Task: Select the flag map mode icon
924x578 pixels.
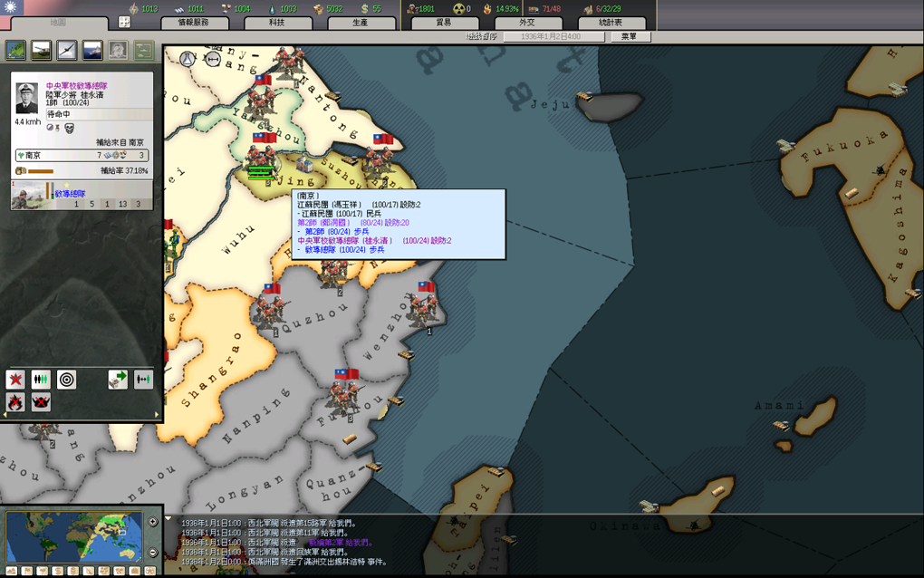Action: [27, 571]
